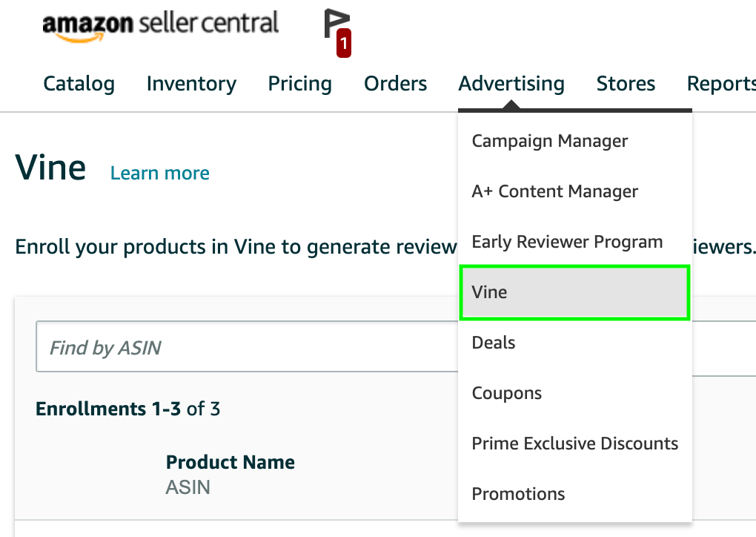Focus the Find by ASIN field
The height and width of the screenshot is (537, 756).
[x=247, y=346]
